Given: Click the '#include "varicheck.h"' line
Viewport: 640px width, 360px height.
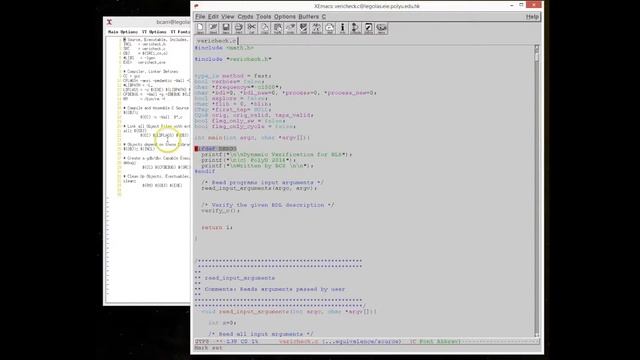Looking at the screenshot, I should pos(233,59).
